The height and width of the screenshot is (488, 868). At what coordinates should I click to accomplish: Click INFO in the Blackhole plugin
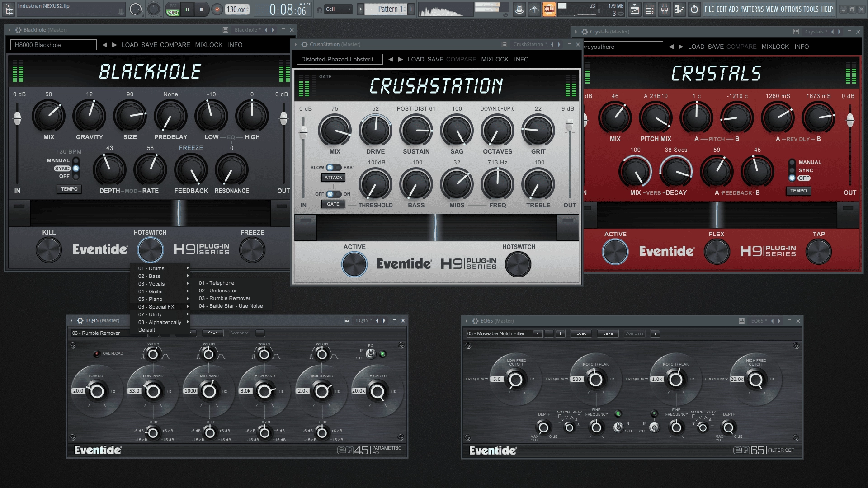tap(235, 45)
